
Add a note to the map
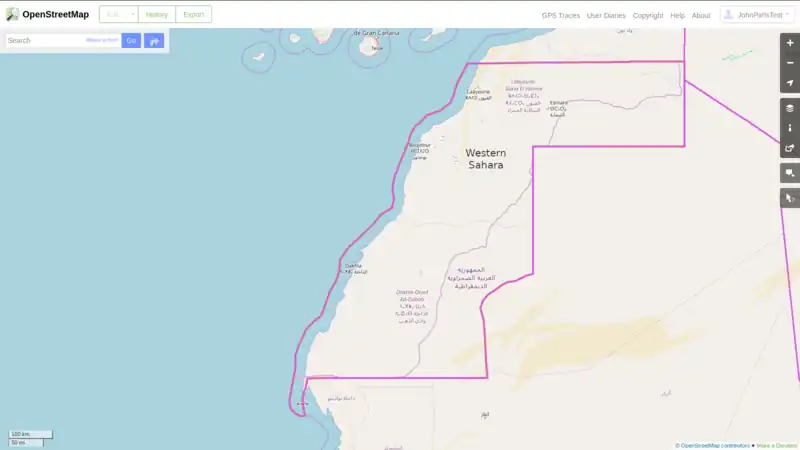[x=789, y=173]
